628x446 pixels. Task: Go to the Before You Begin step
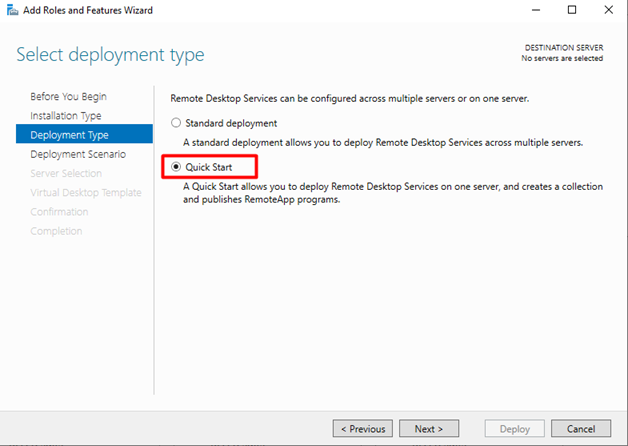(68, 96)
